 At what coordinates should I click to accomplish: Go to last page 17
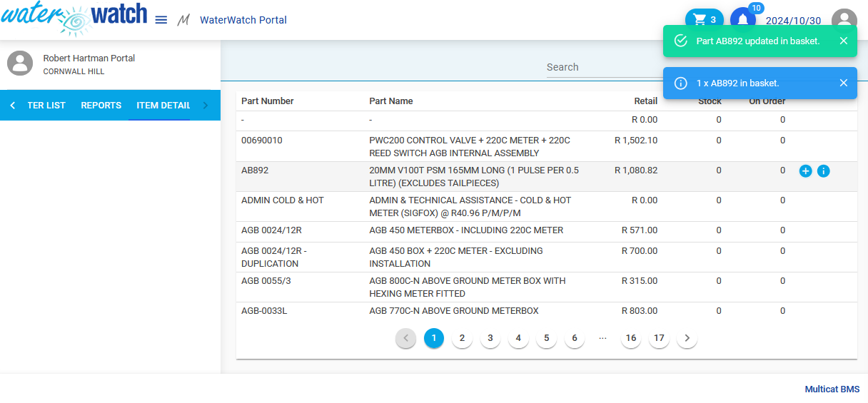[659, 338]
